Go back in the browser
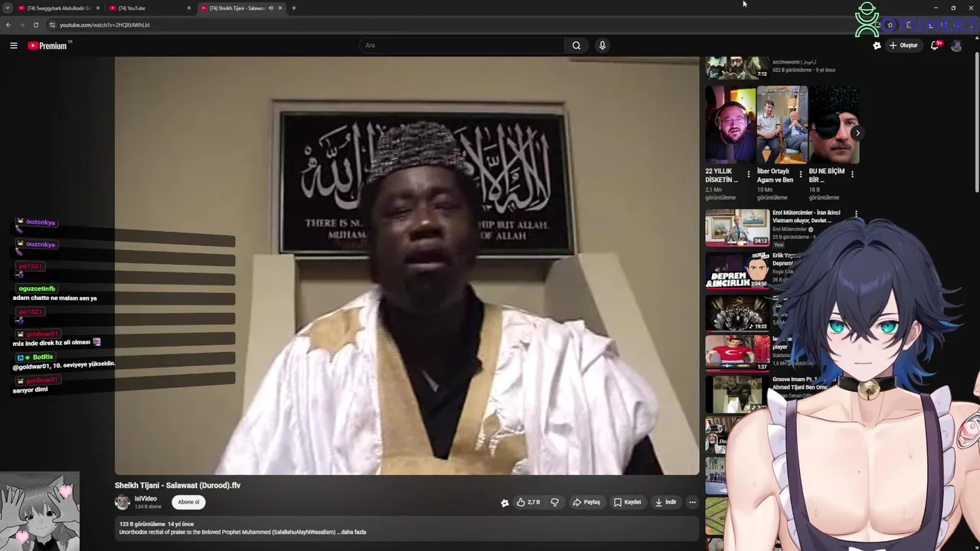The height and width of the screenshot is (551, 980). click(8, 24)
